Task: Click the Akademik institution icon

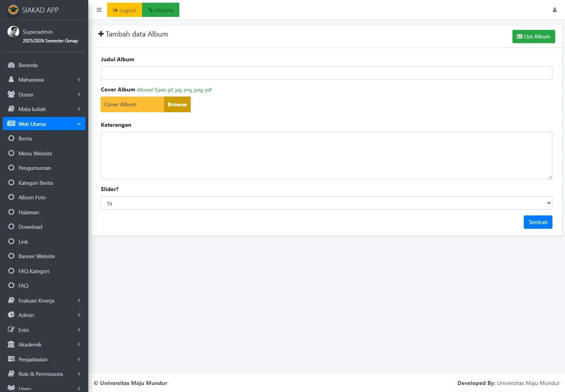Action: (11, 345)
